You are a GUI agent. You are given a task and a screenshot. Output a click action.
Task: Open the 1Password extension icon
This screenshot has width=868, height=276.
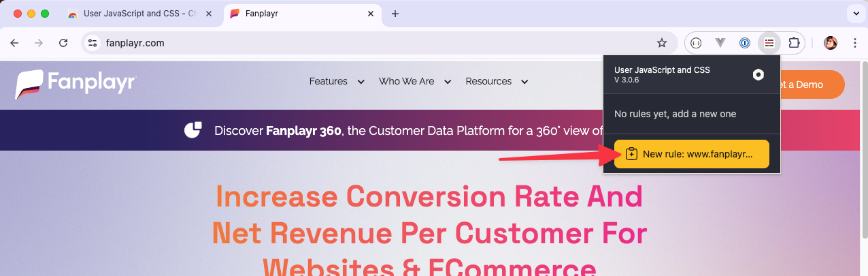point(745,43)
